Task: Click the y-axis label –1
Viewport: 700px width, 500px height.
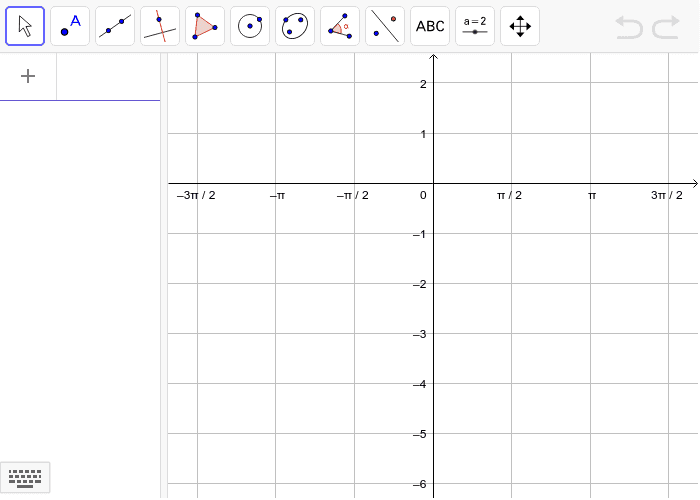Action: 420,234
